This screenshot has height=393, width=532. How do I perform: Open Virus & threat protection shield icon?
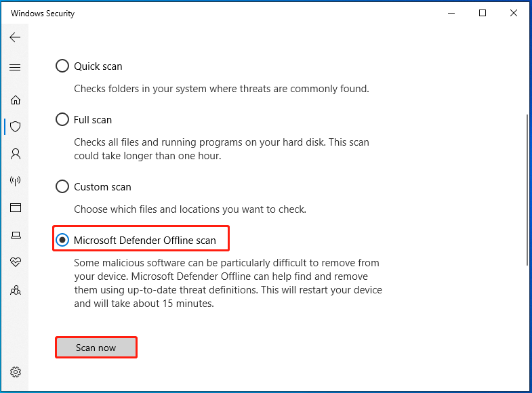[16, 127]
